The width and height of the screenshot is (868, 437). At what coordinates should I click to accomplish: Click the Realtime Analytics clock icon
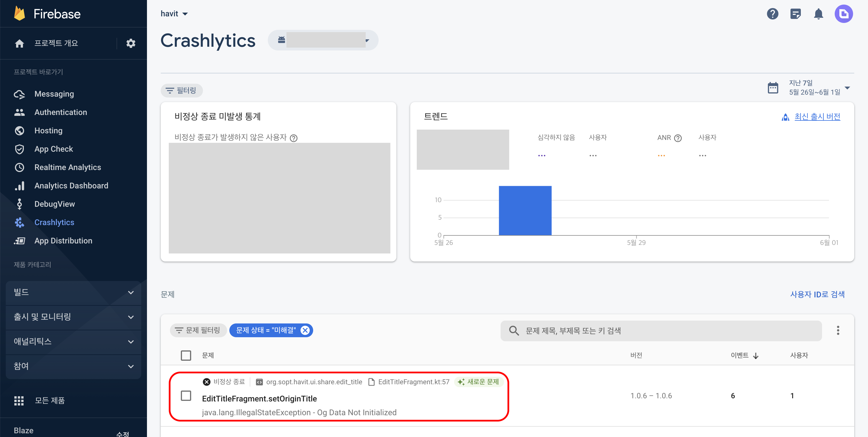(x=20, y=167)
